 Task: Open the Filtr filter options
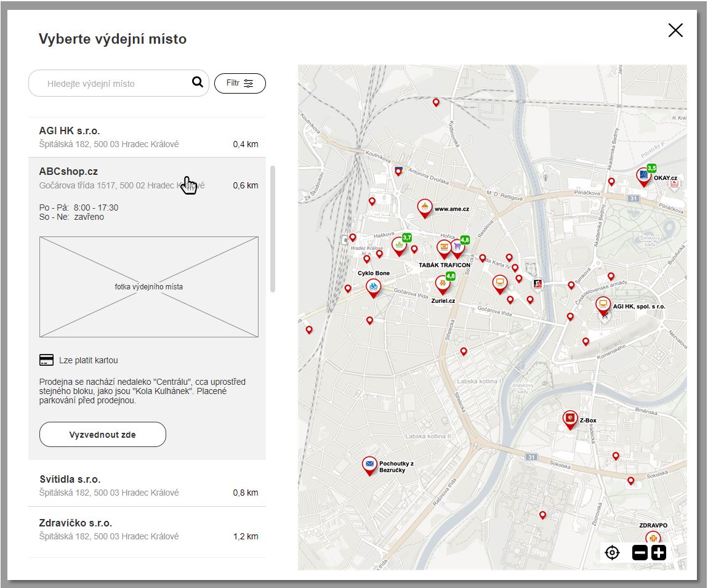point(239,83)
